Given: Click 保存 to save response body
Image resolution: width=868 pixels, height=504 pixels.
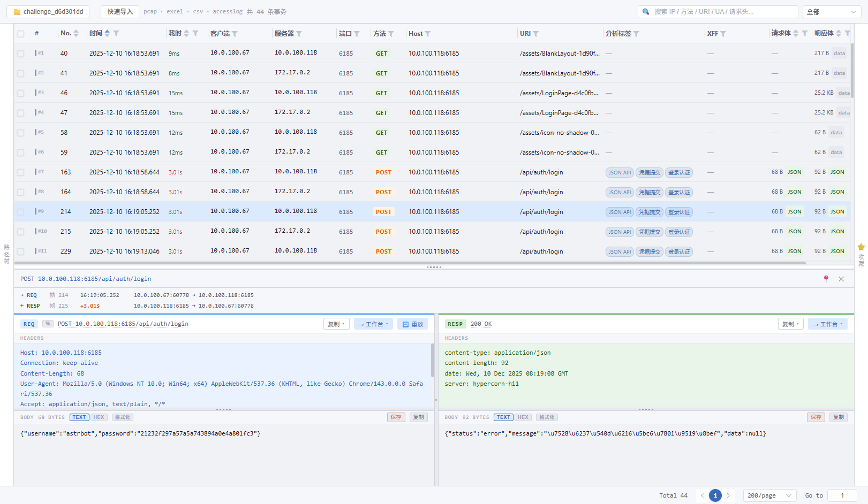Looking at the screenshot, I should pyautogui.click(x=816, y=417).
